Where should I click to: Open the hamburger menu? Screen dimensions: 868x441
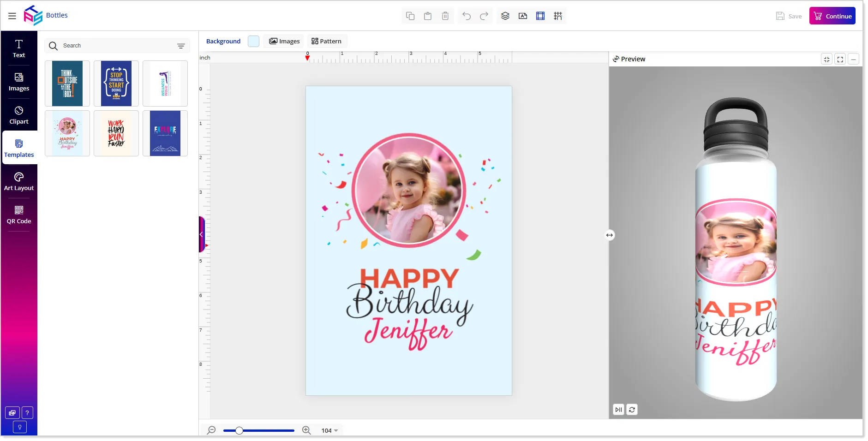pos(12,16)
